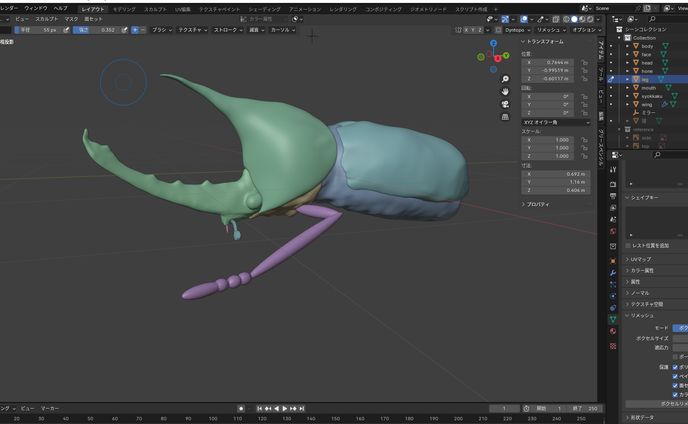
Task: Select wireframe viewport shading icon
Action: tap(566, 19)
